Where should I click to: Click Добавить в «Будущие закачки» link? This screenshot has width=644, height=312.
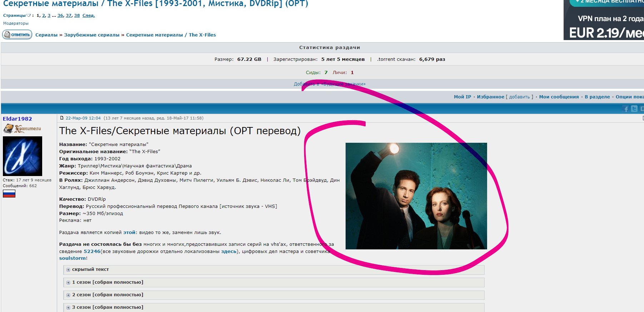click(x=330, y=84)
